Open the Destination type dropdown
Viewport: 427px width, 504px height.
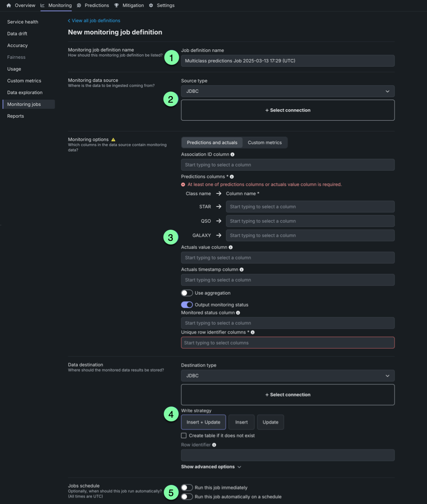point(287,376)
